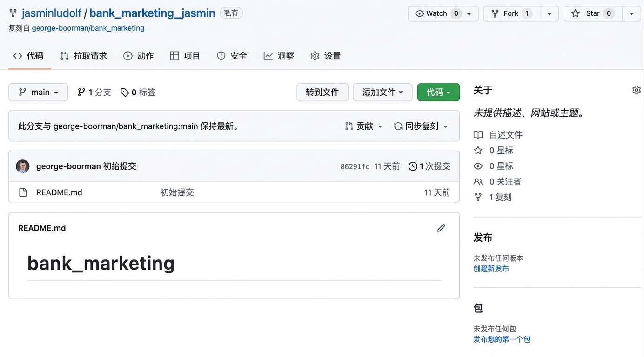Star this repository
The width and height of the screenshot is (644, 357).
[592, 13]
